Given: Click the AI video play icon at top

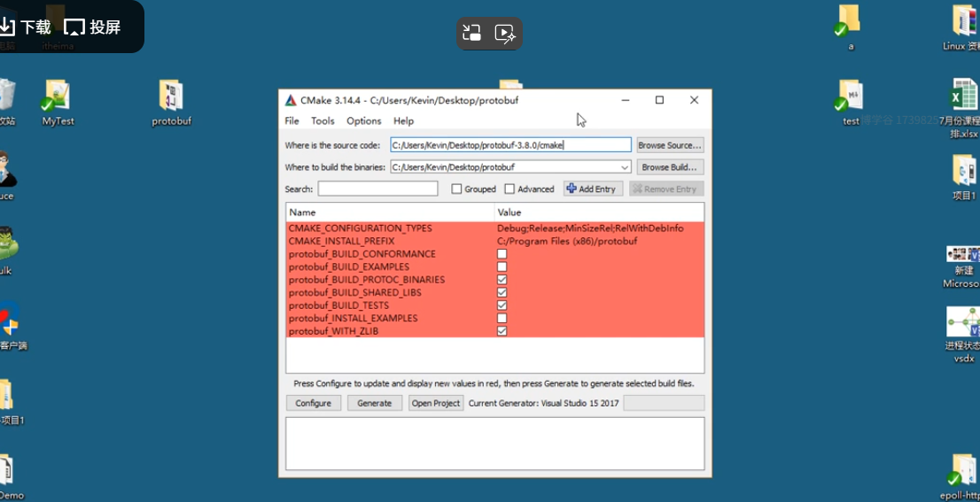Looking at the screenshot, I should click(x=505, y=33).
